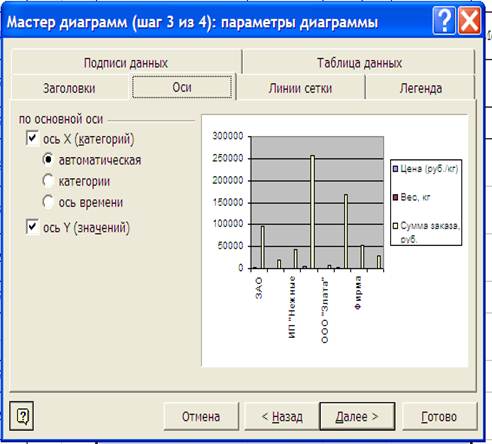Click the 300000 axis label in the preview
The height and width of the screenshot is (444, 492).
(228, 136)
